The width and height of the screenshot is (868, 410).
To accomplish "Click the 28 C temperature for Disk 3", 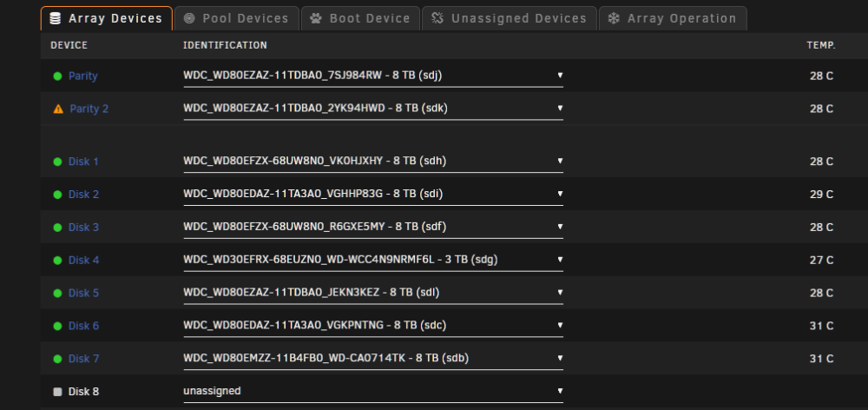I will coord(821,228).
